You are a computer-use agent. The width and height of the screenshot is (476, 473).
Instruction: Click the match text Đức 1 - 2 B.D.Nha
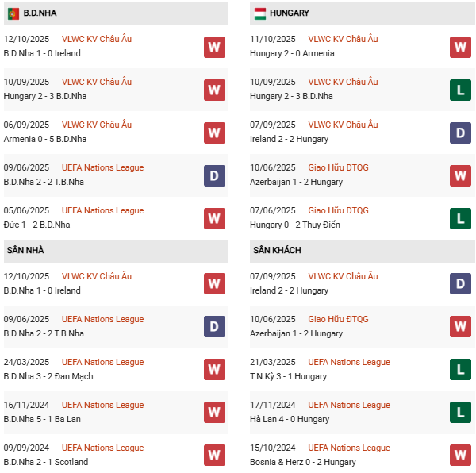point(36,225)
